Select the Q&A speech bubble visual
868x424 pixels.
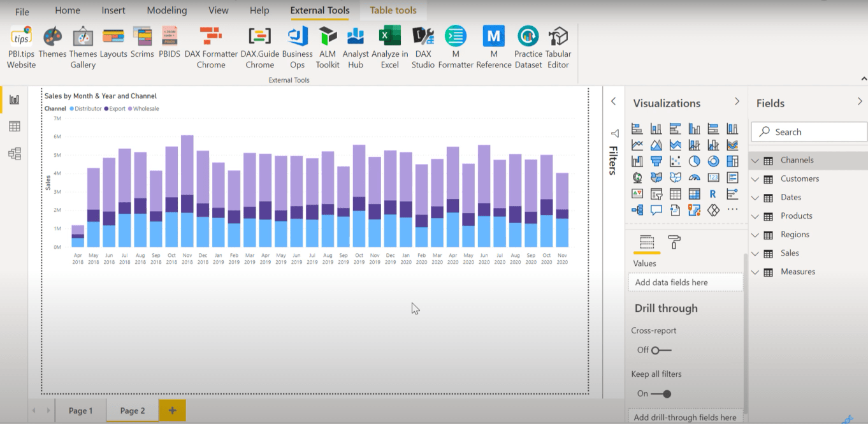[656, 210]
